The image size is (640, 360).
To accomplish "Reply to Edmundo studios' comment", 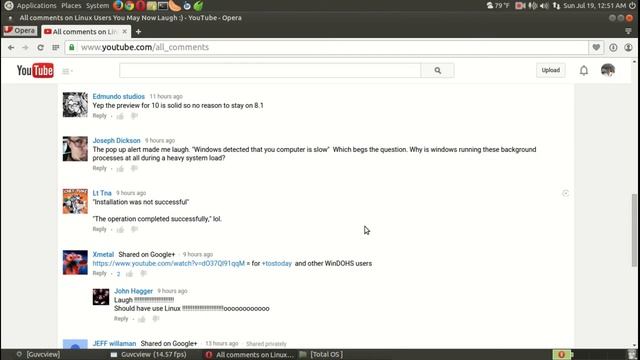I will pyautogui.click(x=99, y=116).
